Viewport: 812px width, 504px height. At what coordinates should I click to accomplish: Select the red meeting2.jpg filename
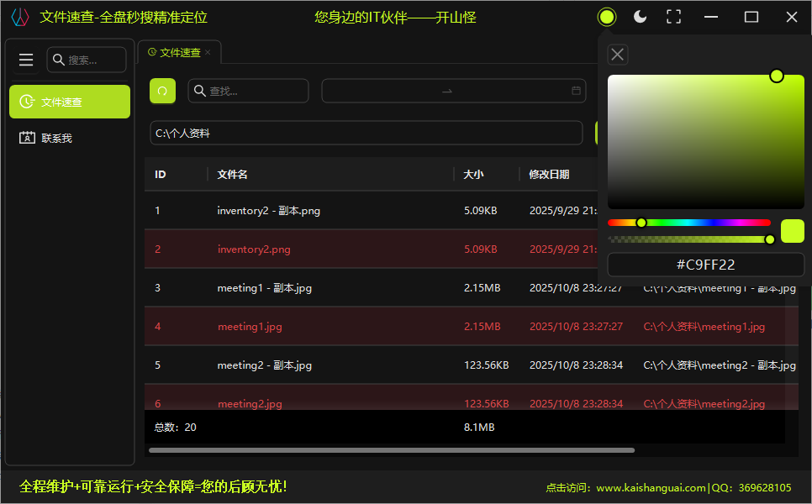(x=250, y=403)
